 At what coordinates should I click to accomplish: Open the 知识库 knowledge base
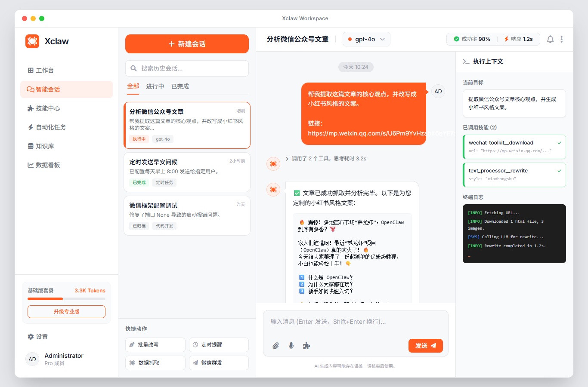click(x=44, y=146)
